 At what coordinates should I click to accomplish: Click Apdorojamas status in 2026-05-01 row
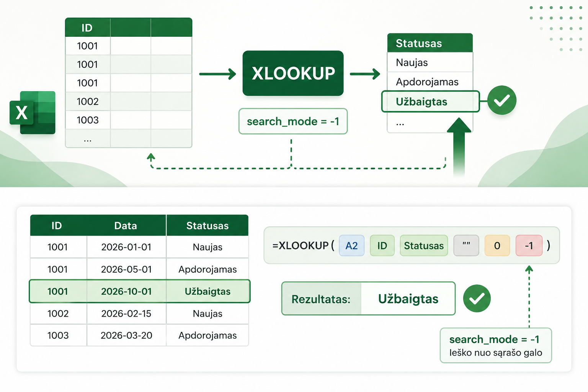click(207, 269)
